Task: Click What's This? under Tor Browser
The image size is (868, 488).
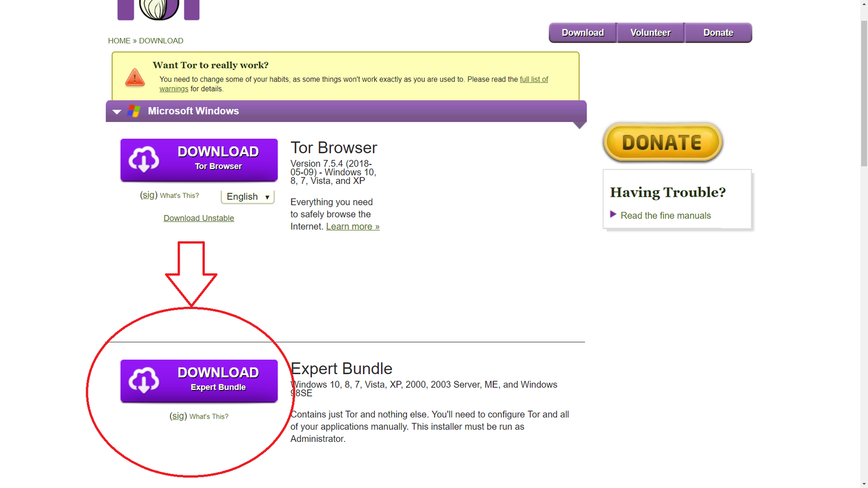Action: pyautogui.click(x=179, y=196)
